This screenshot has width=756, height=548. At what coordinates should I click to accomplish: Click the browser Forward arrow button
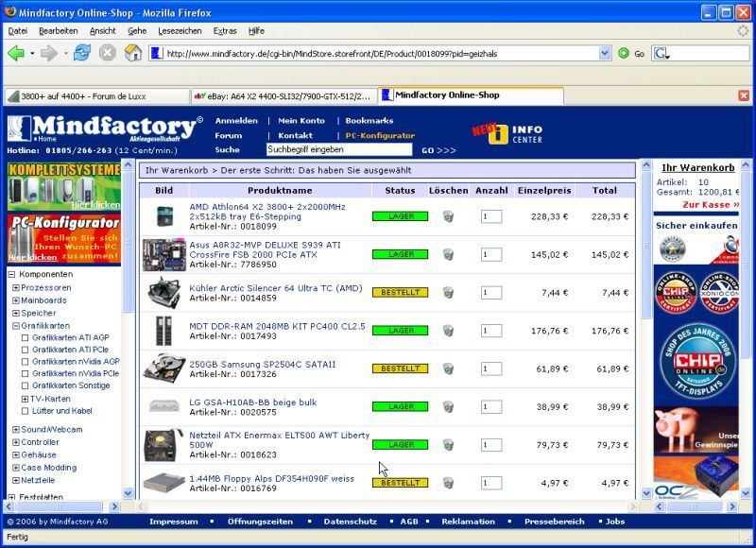pyautogui.click(x=49, y=53)
